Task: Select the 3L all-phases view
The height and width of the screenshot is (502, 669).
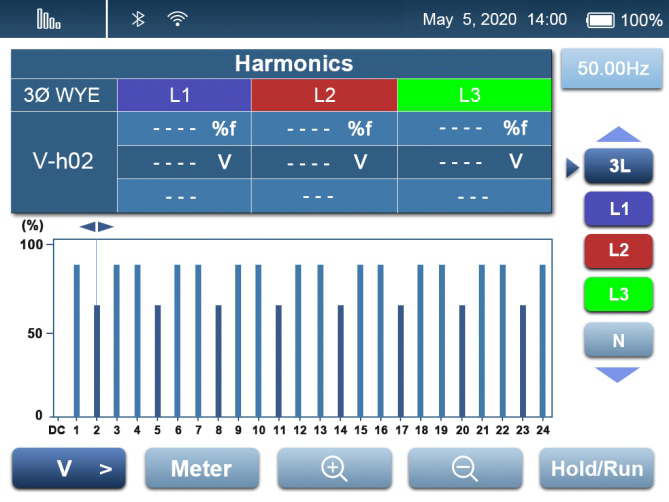Action: coord(618,167)
